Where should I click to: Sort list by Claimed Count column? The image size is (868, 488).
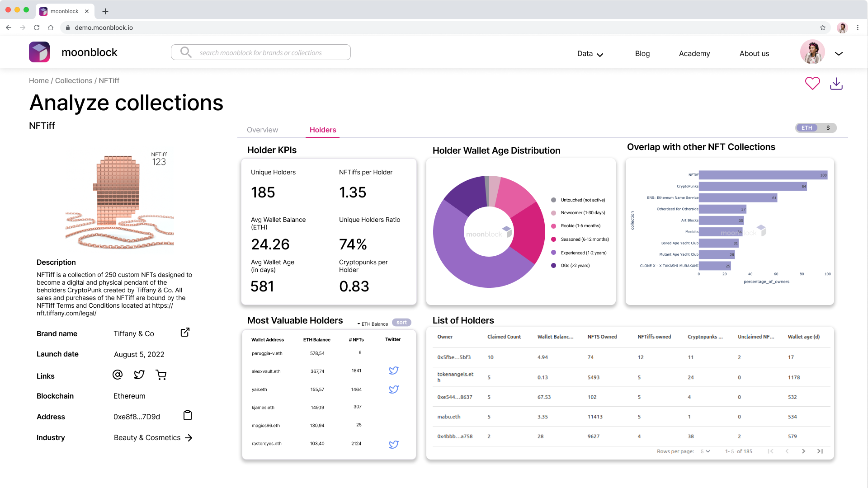click(504, 337)
